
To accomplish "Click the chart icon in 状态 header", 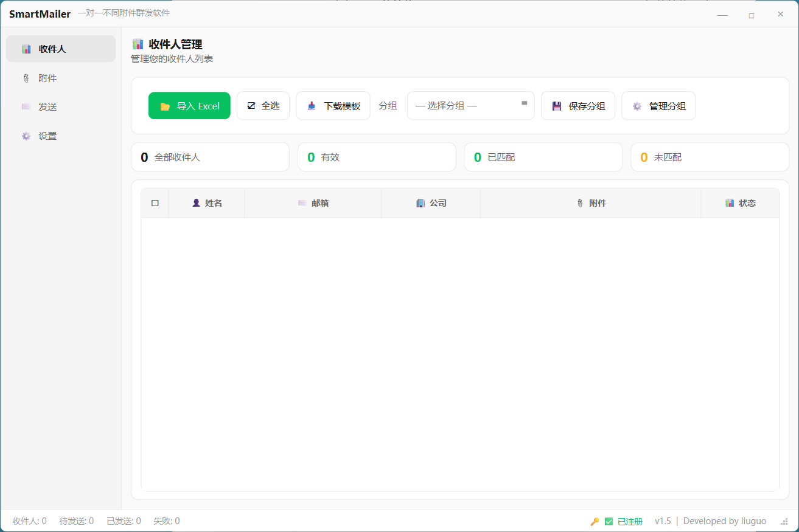I will (x=730, y=203).
